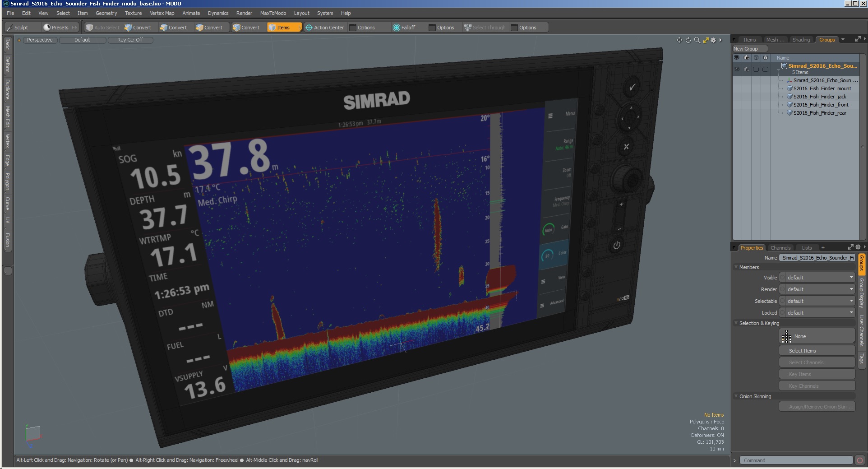Click the Auto Select icon
868x469 pixels.
pos(89,28)
